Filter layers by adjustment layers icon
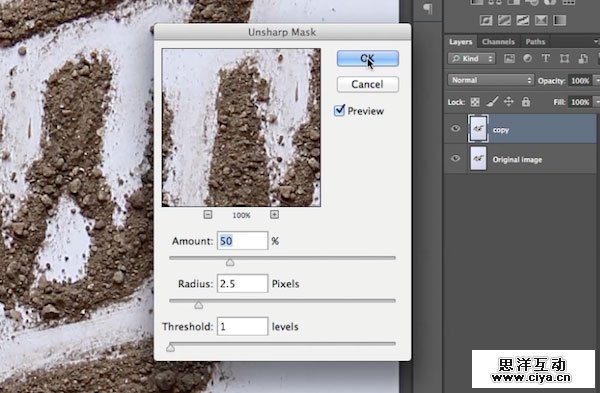This screenshot has width=600, height=393. (527, 59)
